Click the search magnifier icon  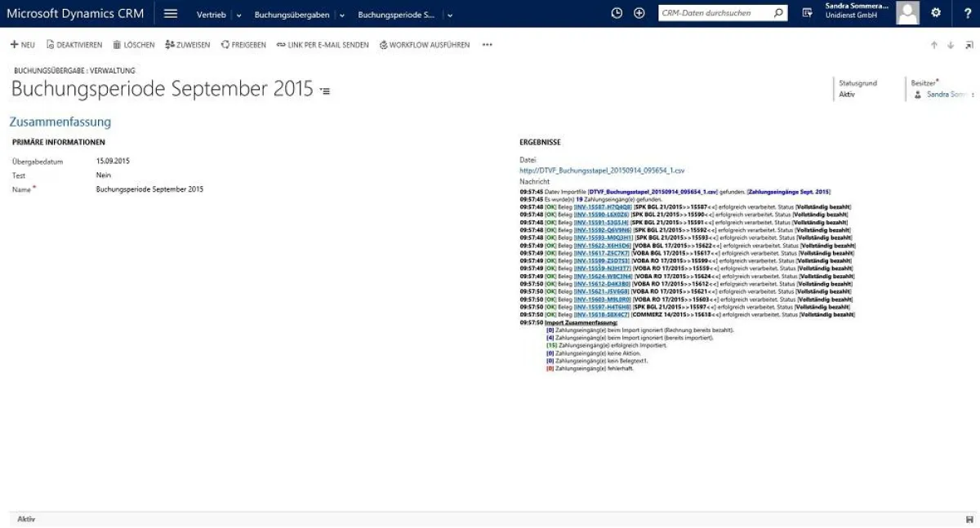tap(777, 12)
